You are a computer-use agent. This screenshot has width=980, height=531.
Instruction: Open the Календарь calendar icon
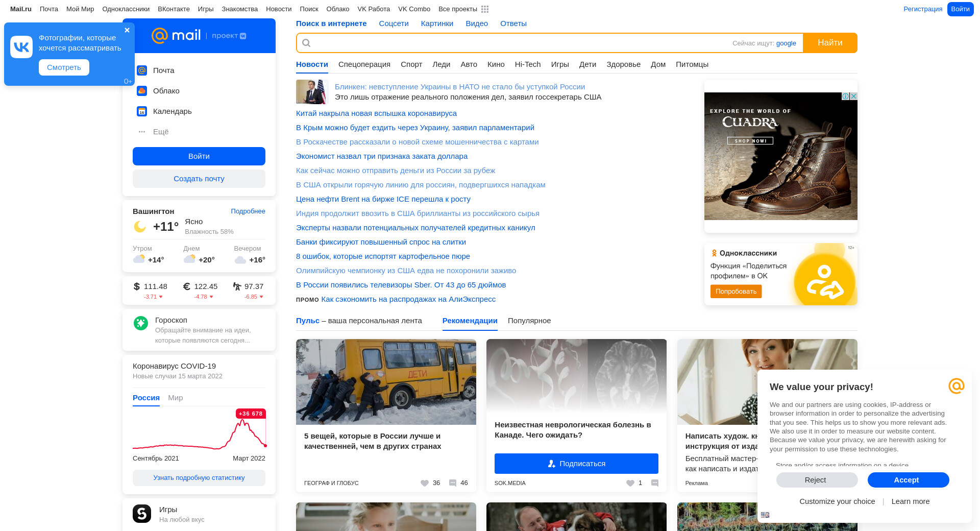(142, 111)
